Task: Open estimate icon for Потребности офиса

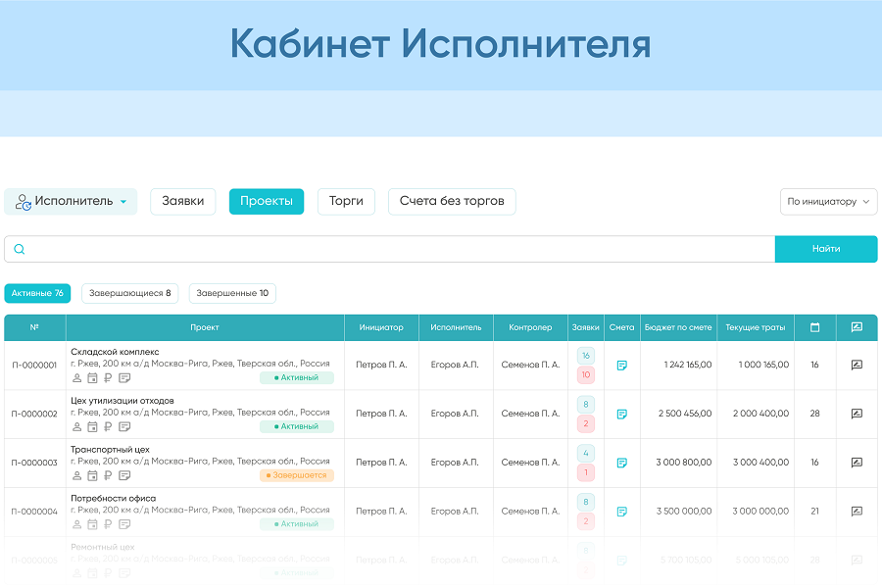Action: [x=621, y=512]
